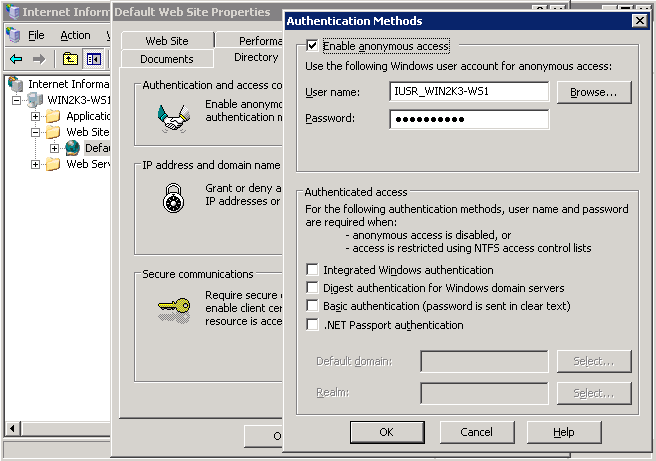Image resolution: width=656 pixels, height=461 pixels.
Task: Click the Default Web Site globe icon
Action: coord(72,148)
